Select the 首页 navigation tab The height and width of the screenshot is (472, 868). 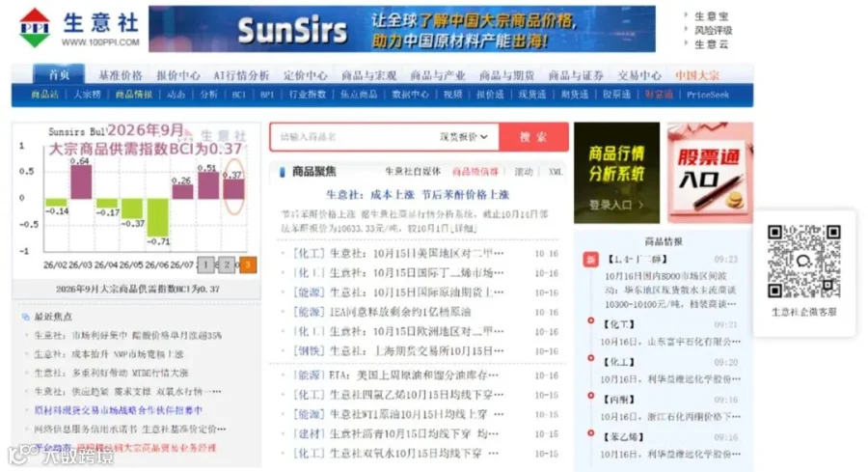tap(59, 74)
